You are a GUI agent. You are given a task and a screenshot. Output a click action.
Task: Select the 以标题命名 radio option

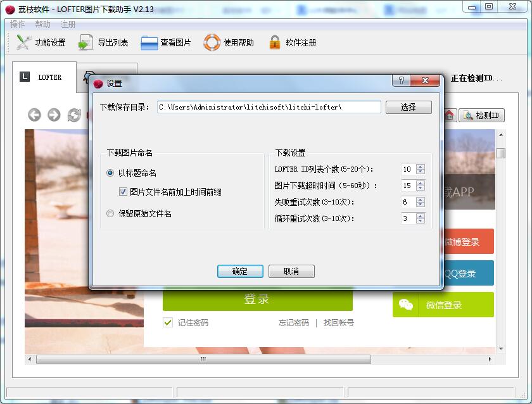point(131,173)
